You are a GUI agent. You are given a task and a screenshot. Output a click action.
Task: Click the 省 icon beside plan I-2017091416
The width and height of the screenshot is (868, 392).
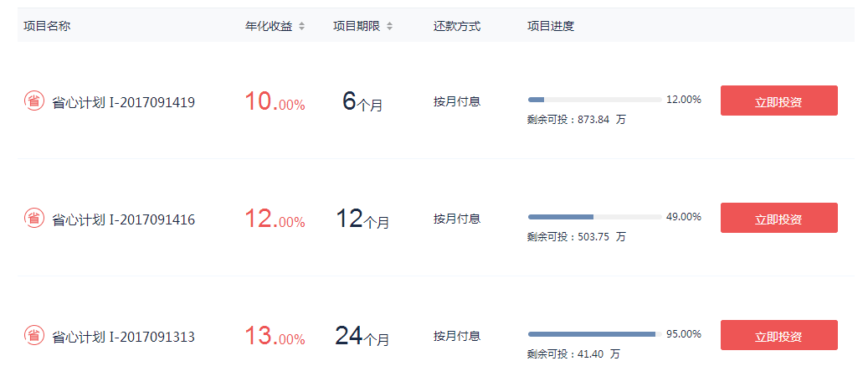33,219
